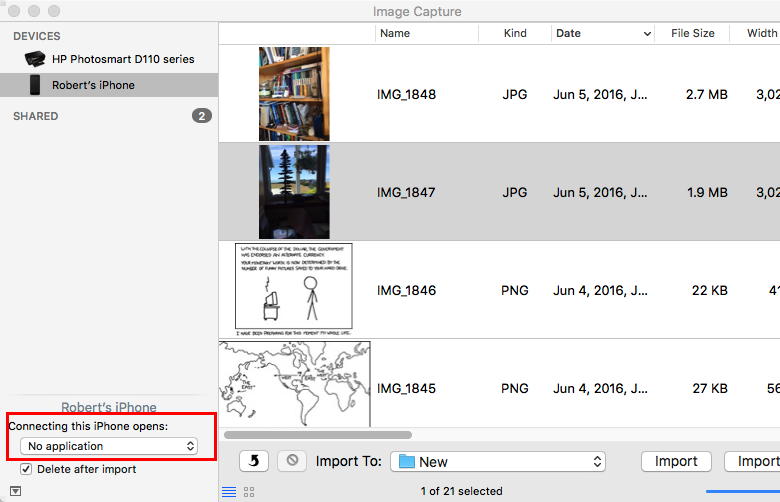Click the iPhone device icon in sidebar
This screenshot has height=502, width=780.
[x=35, y=85]
